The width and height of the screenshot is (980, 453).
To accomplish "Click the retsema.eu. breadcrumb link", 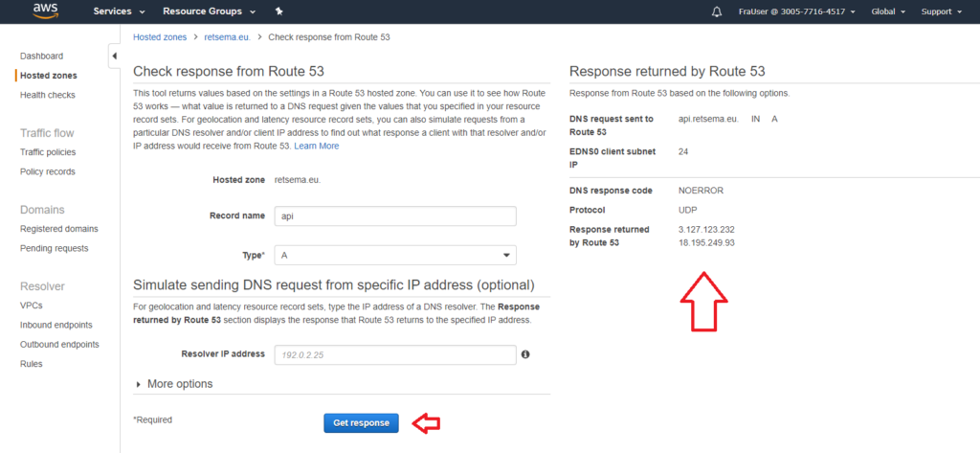I will 228,37.
